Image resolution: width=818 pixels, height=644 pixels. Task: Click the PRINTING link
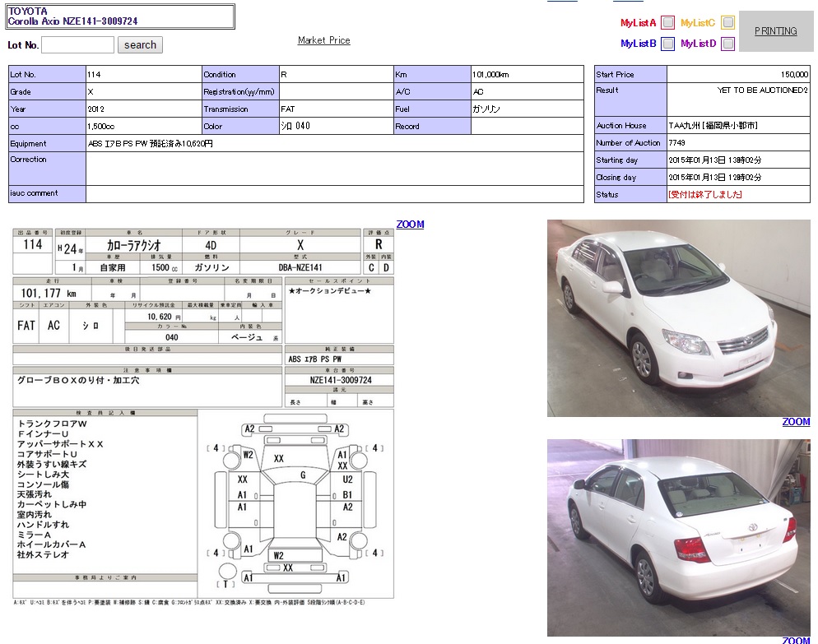point(775,31)
